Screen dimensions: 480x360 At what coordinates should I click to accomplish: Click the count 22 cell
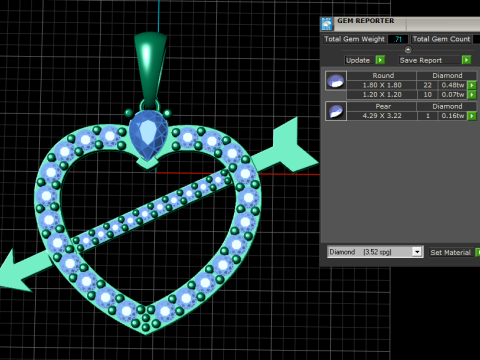point(427,85)
